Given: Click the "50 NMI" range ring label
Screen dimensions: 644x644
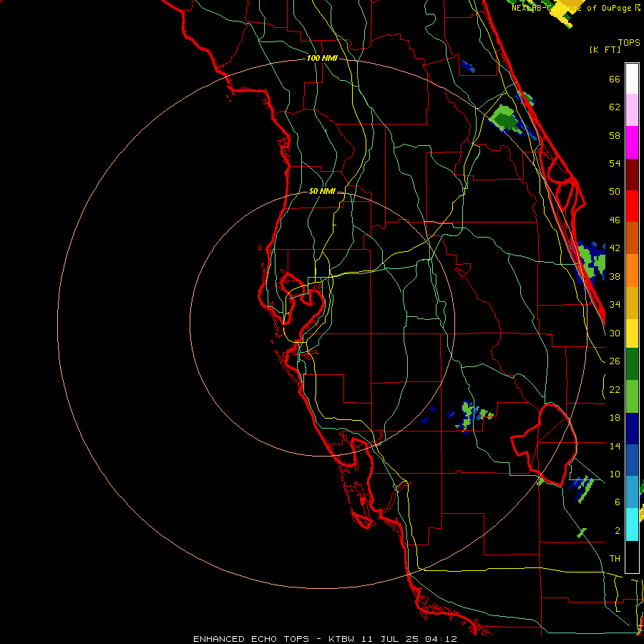Looking at the screenshot, I should pyautogui.click(x=322, y=191).
